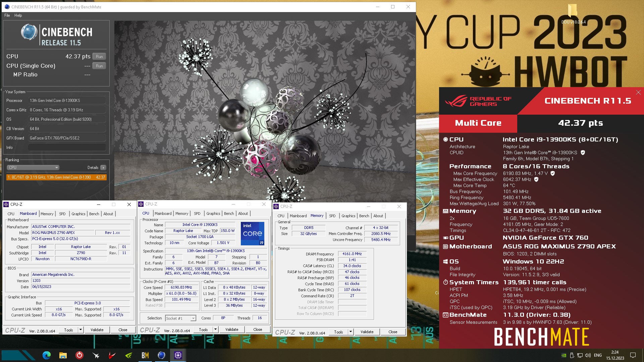The height and width of the screenshot is (362, 644).
Task: Open the white jet plane taskbar app
Action: 96,355
